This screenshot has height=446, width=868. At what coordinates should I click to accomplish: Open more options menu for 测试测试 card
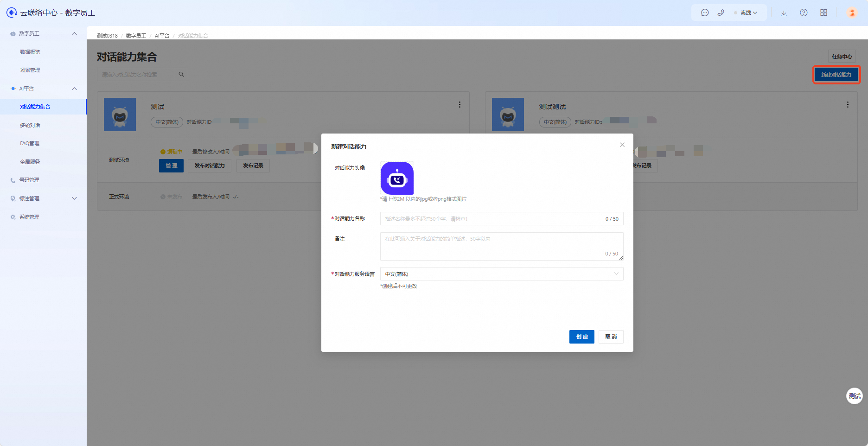(848, 105)
